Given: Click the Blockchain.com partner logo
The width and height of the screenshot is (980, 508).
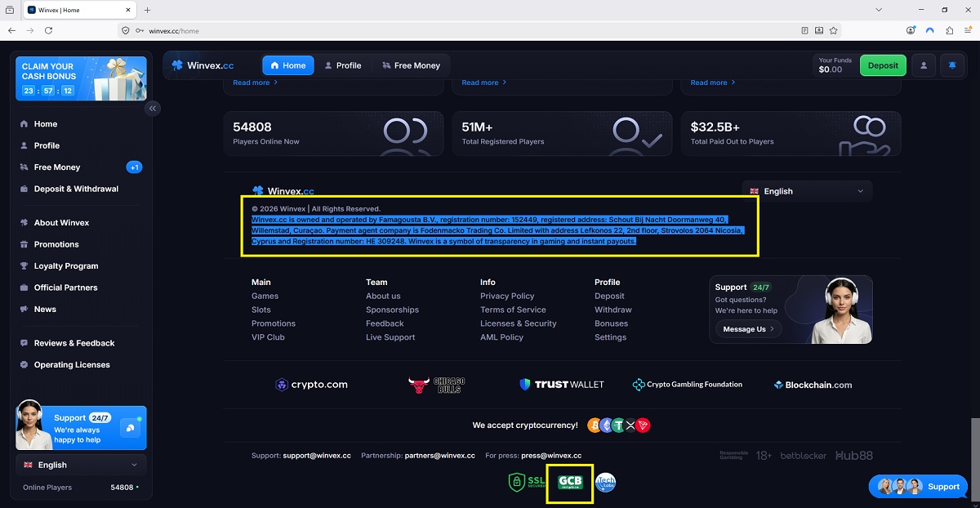Looking at the screenshot, I should tap(813, 385).
